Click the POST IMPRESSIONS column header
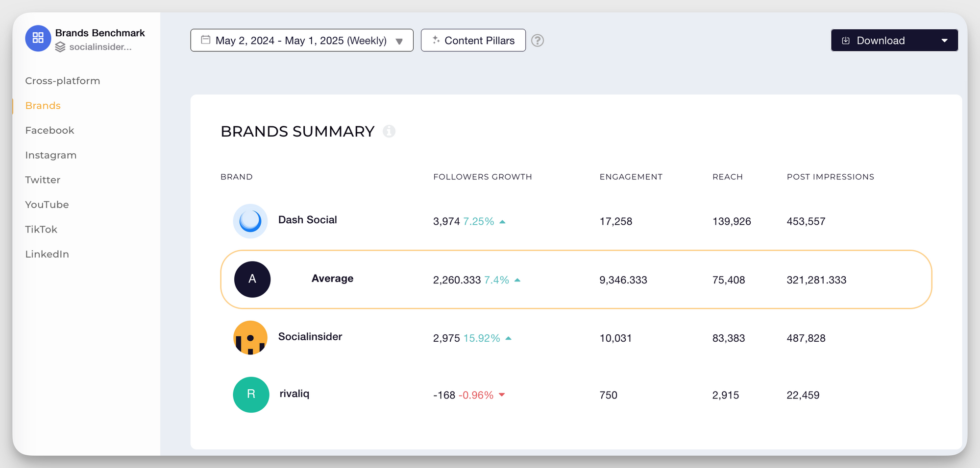980x468 pixels. click(831, 177)
